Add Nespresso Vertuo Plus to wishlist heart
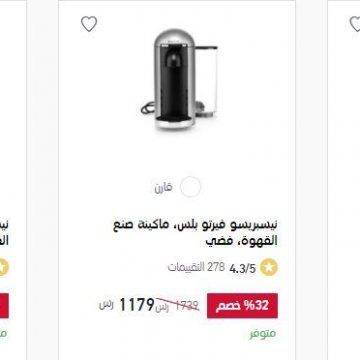 tap(89, 24)
